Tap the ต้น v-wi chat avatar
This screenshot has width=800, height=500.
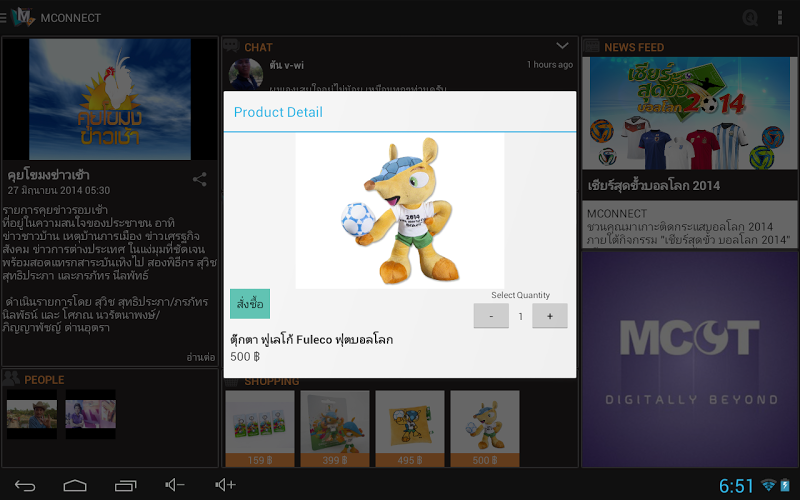point(245,74)
